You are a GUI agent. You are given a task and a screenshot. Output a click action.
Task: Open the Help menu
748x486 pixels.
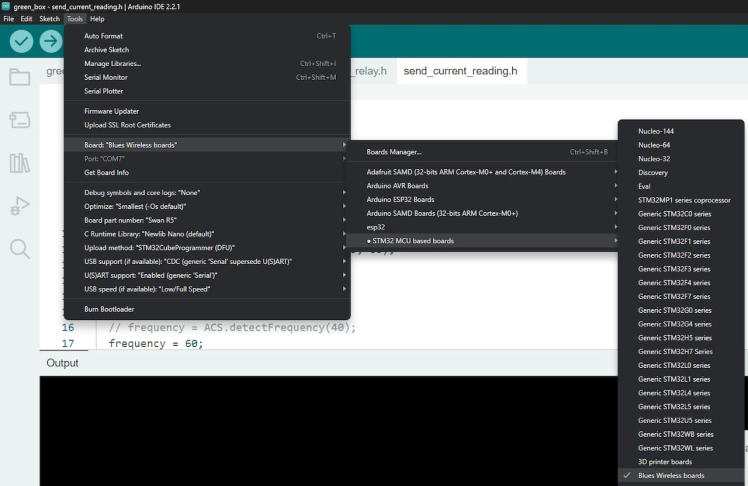(x=97, y=19)
